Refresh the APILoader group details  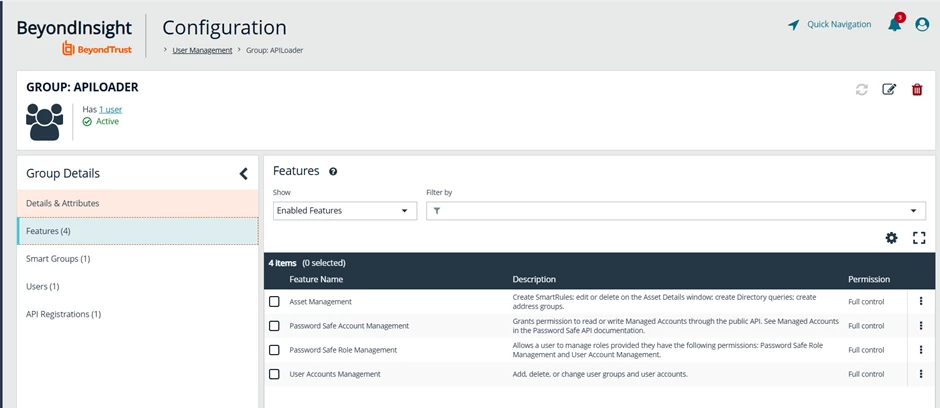(x=861, y=90)
